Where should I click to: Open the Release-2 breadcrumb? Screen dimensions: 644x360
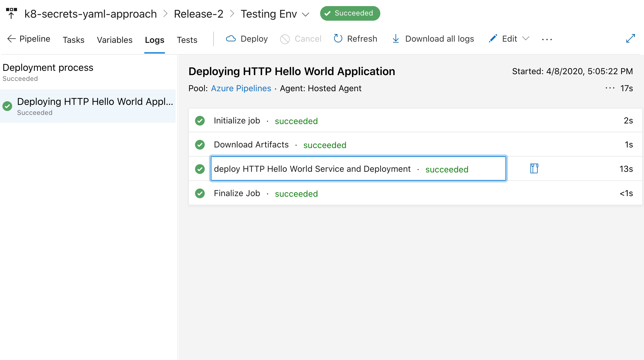click(198, 14)
